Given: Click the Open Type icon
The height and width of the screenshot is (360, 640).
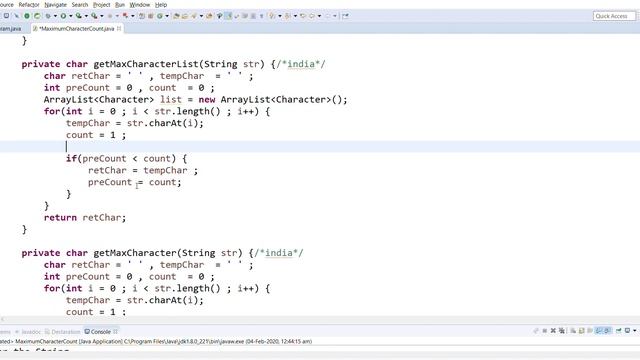Looking at the screenshot, I should pyautogui.click(x=177, y=16).
